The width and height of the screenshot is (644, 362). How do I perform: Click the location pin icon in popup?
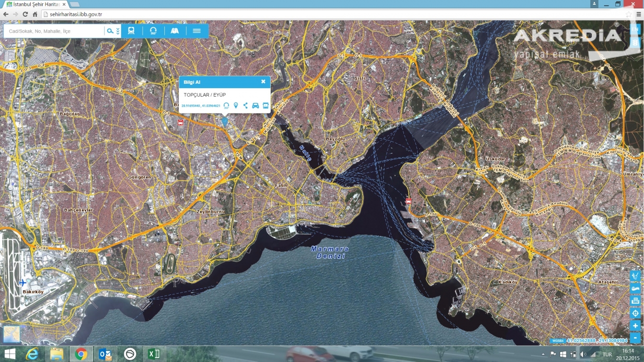pos(236,106)
